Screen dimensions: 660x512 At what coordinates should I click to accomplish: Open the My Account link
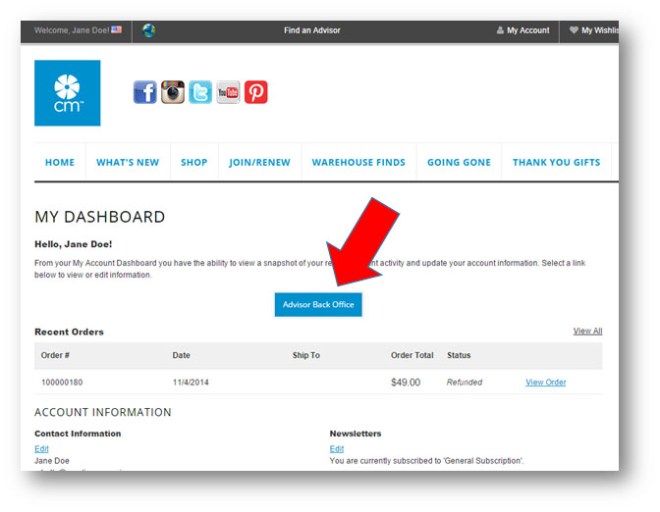coord(528,30)
